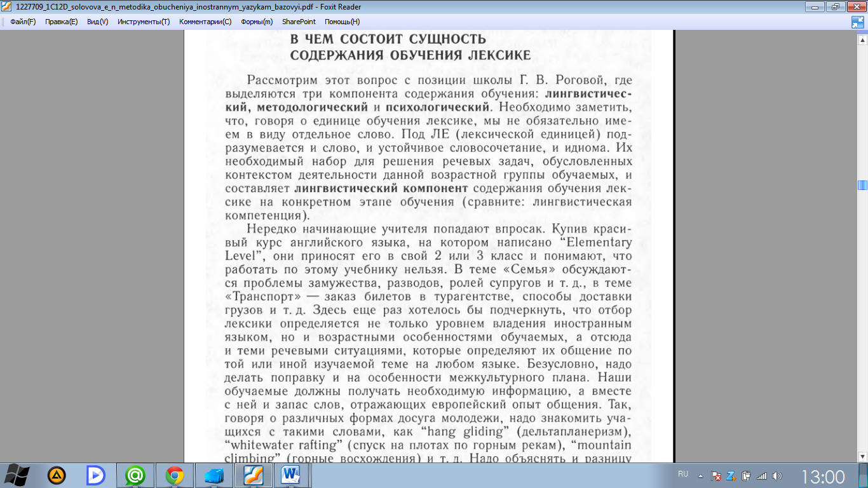Open the SharePoint menu

pos(299,22)
